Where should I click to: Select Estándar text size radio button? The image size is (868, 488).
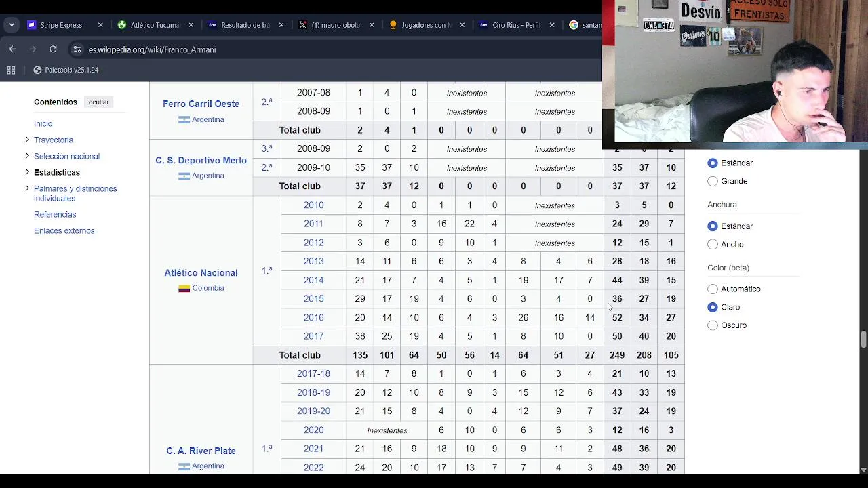(x=713, y=163)
